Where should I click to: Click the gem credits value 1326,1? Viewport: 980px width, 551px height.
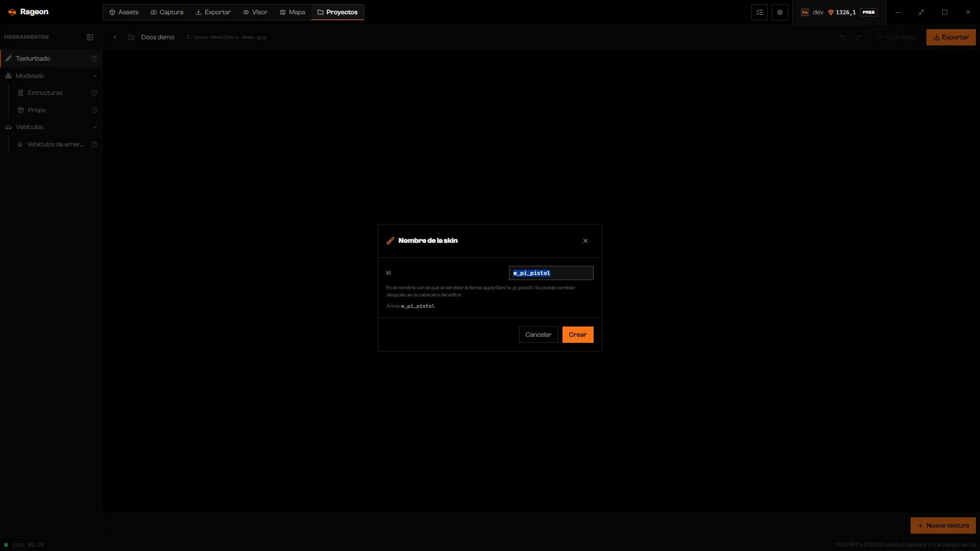[842, 12]
